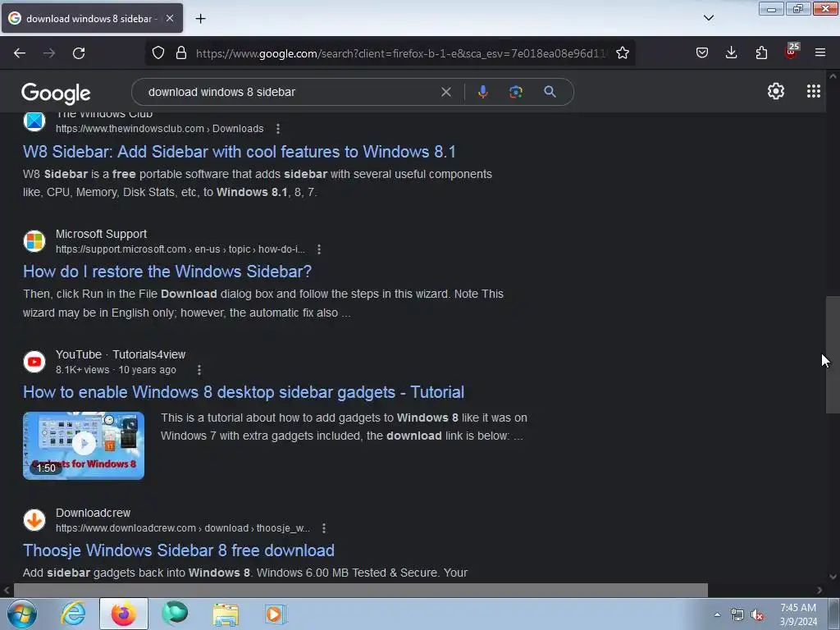
Task: Open more options for YouTube Tutorials4view result
Action: click(199, 370)
